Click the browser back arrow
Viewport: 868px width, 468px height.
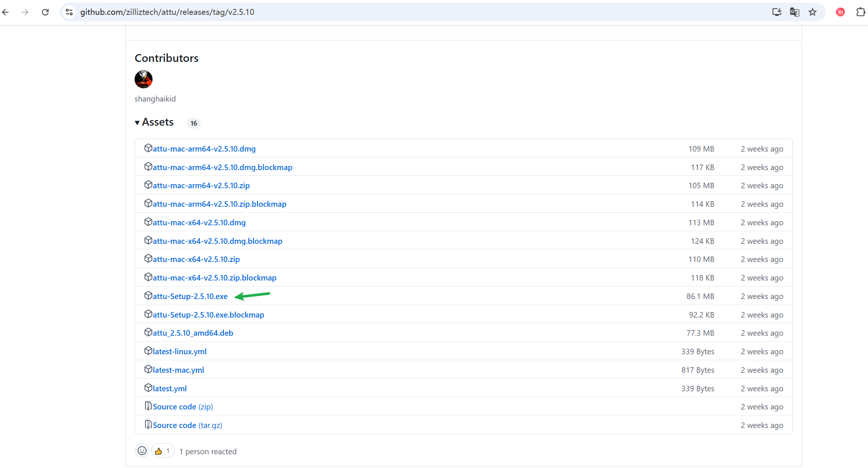tap(6, 12)
